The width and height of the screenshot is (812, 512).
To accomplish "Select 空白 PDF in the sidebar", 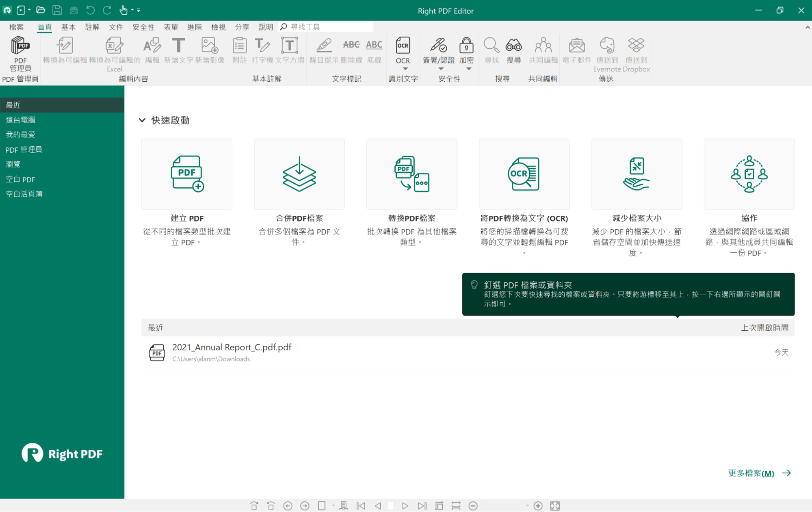I will click(20, 179).
